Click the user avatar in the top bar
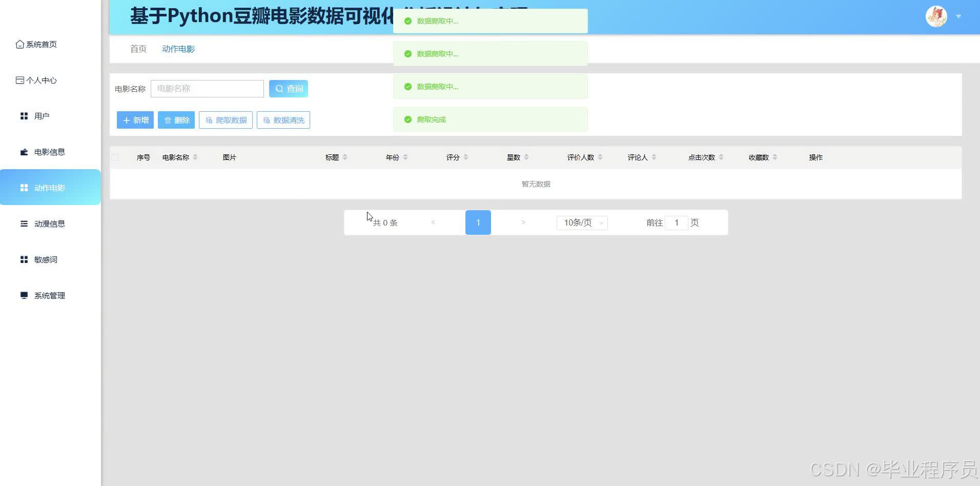980x486 pixels. click(936, 16)
